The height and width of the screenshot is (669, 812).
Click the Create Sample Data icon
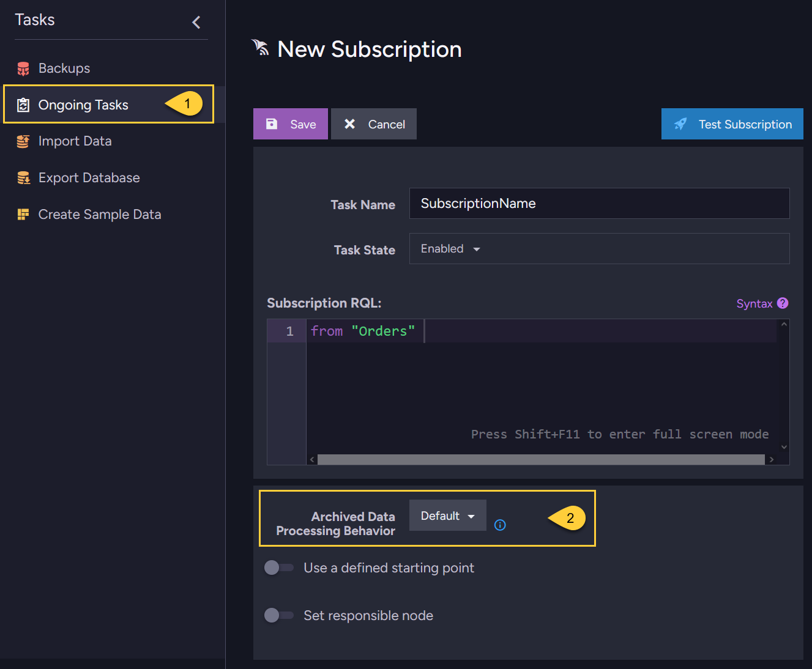(23, 215)
